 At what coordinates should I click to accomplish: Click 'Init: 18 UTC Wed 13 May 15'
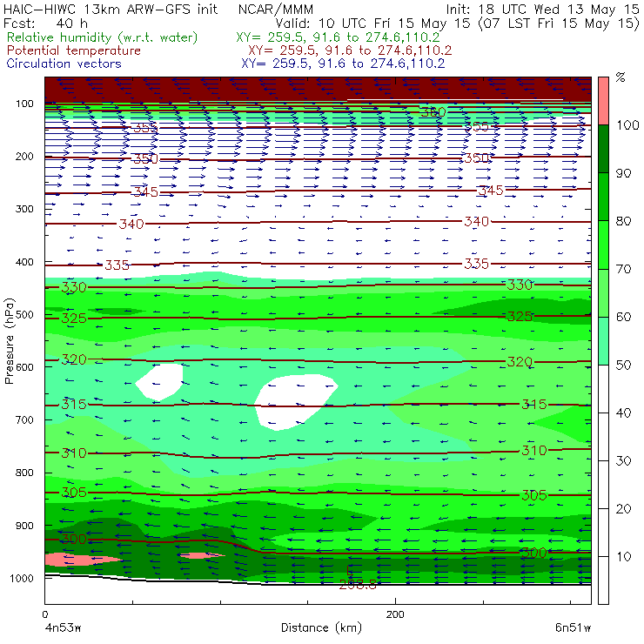coord(542,9)
